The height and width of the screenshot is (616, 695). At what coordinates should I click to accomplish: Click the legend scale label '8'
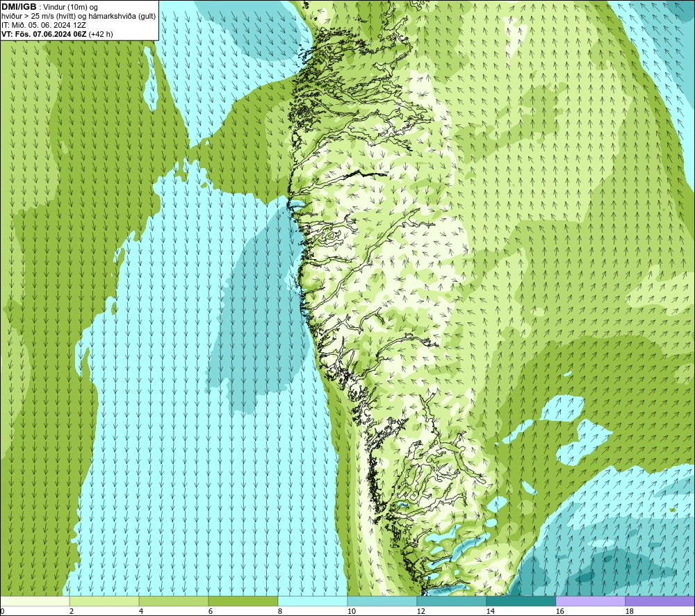[279, 611]
